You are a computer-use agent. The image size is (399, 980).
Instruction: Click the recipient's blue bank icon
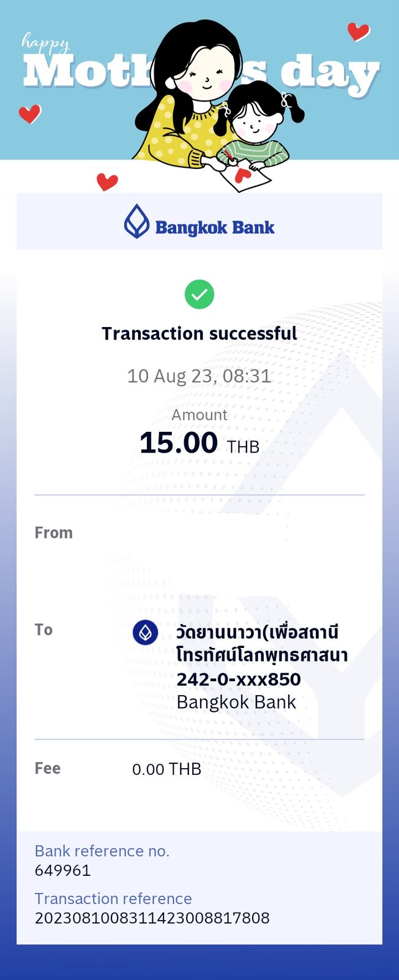tap(146, 633)
